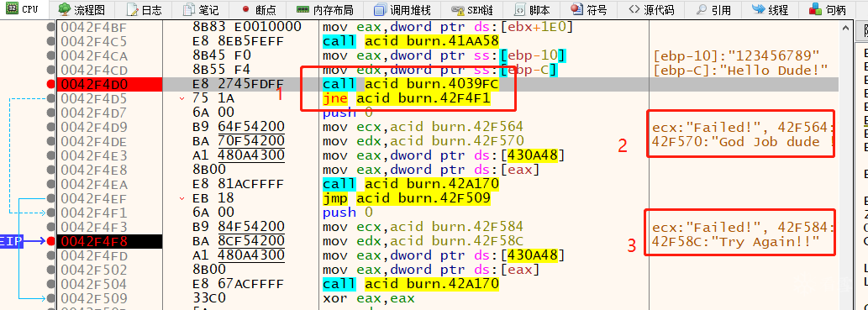Select address 0042F4DE
The height and width of the screenshot is (310, 868).
point(93,141)
